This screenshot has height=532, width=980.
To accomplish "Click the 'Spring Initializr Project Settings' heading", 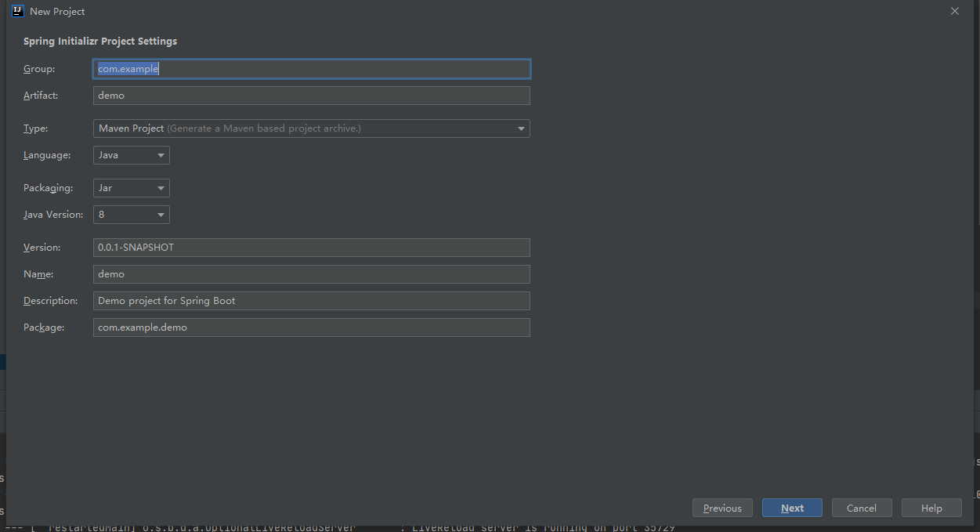I will click(x=100, y=41).
